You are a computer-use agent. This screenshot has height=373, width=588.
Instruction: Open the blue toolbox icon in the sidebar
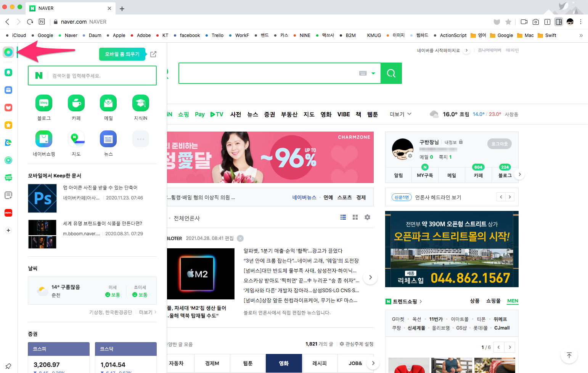tap(8, 90)
